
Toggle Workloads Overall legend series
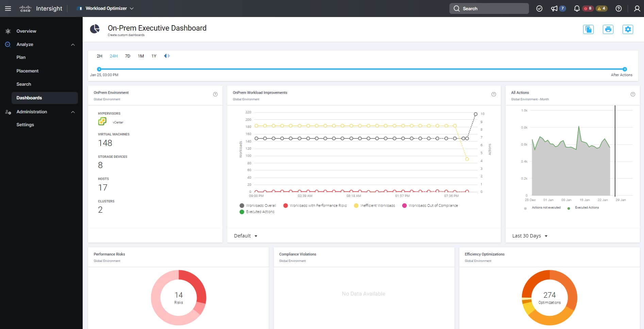point(258,205)
